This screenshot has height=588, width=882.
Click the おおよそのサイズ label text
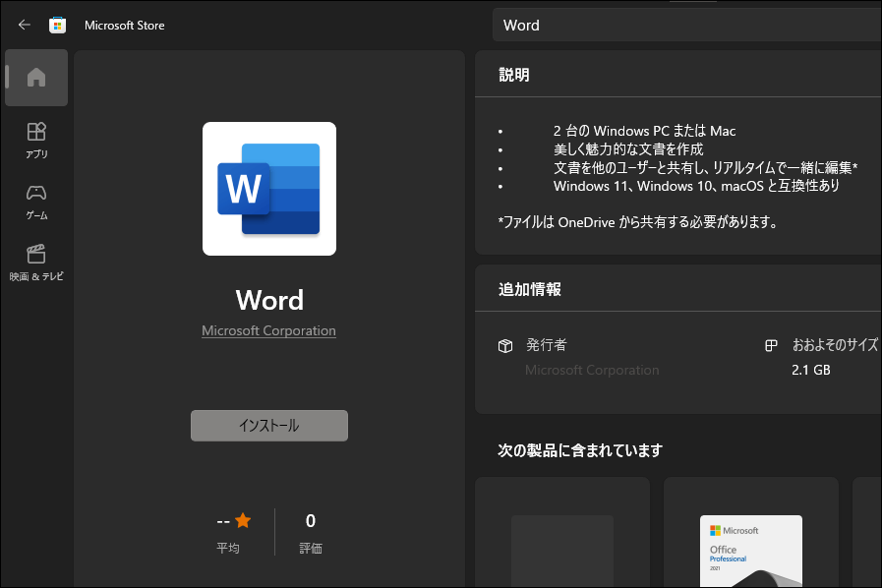coord(835,345)
